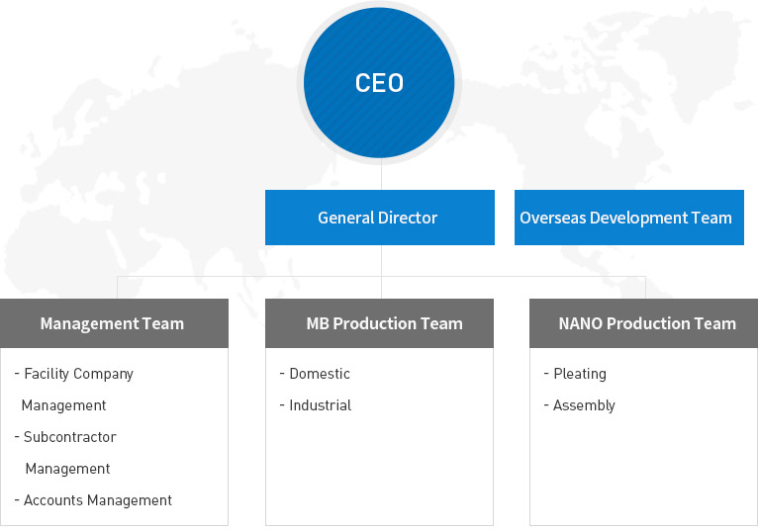Click the blue CEO circle
The height and width of the screenshot is (532, 758).
tap(379, 82)
